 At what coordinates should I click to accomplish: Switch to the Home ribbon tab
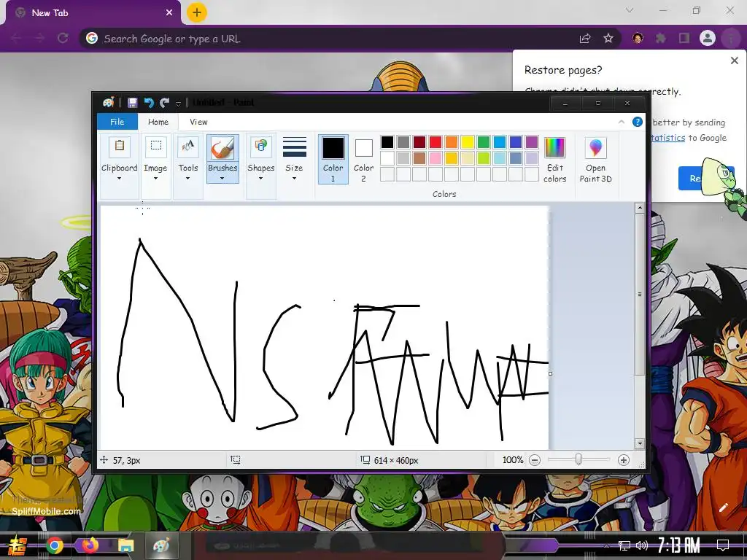coord(158,122)
